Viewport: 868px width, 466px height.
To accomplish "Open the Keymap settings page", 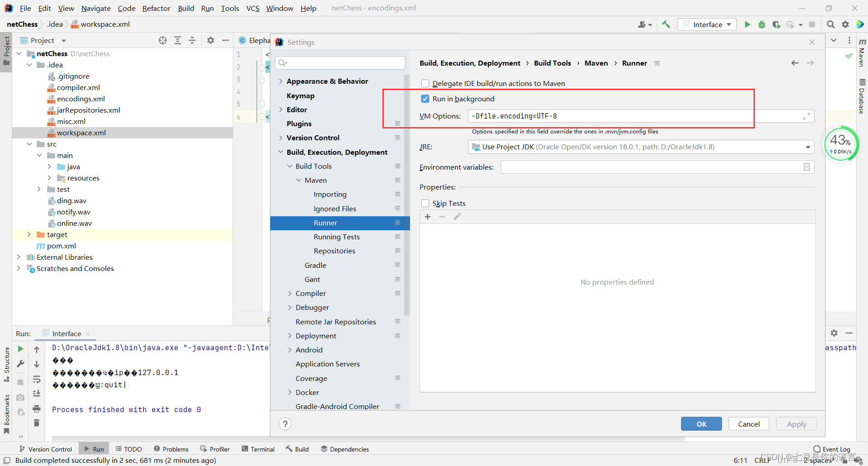I will (300, 95).
